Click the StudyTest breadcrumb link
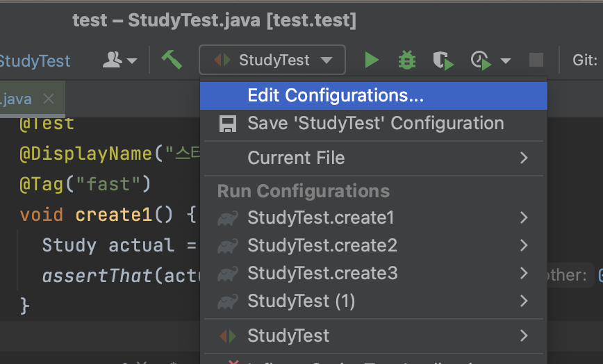The height and width of the screenshot is (364, 603). coord(35,61)
